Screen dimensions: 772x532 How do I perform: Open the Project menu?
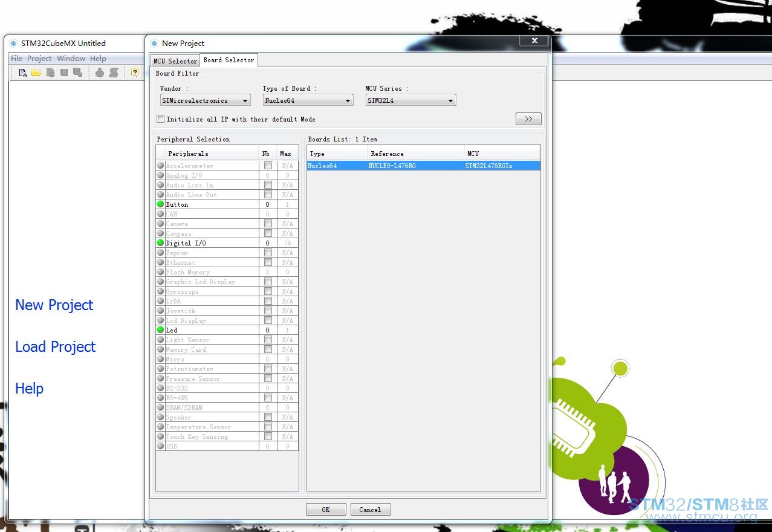39,59
